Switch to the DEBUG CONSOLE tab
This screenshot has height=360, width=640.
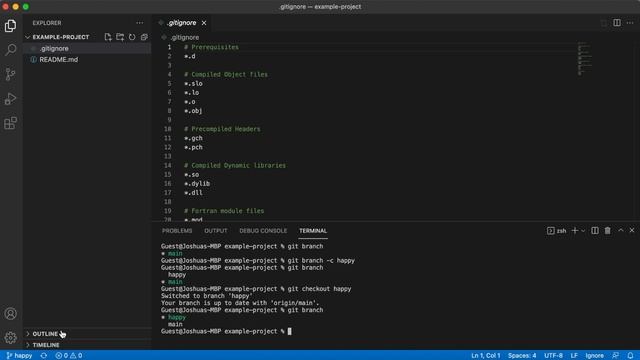(263, 231)
